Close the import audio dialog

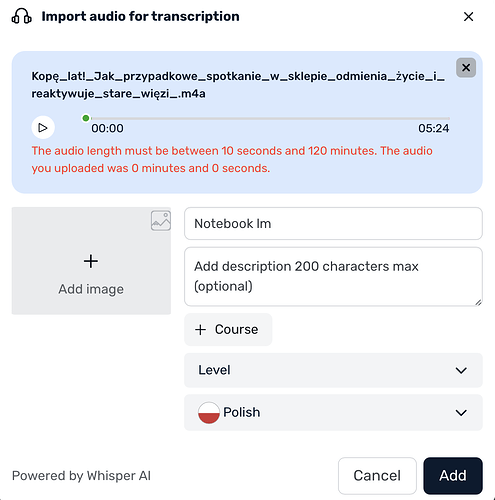(x=468, y=16)
